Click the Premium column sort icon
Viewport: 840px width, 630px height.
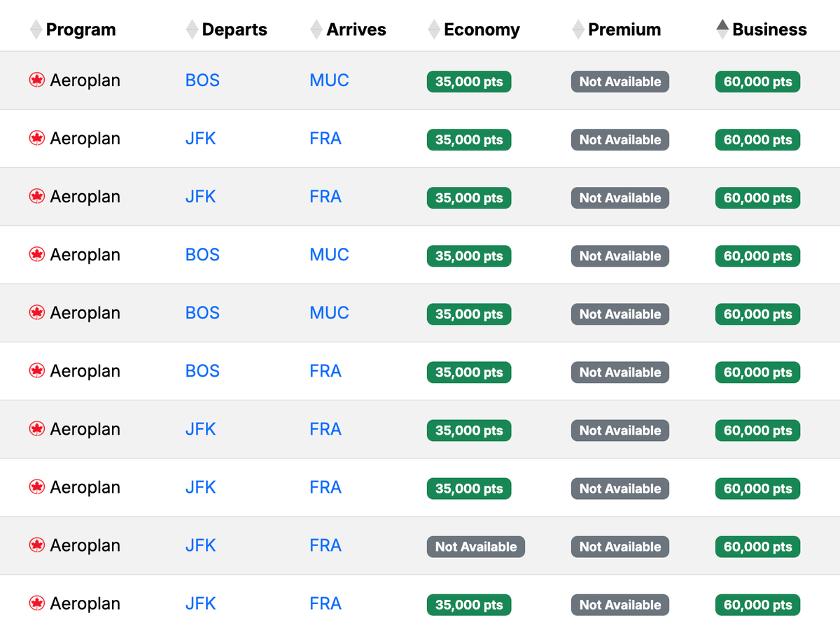click(578, 29)
